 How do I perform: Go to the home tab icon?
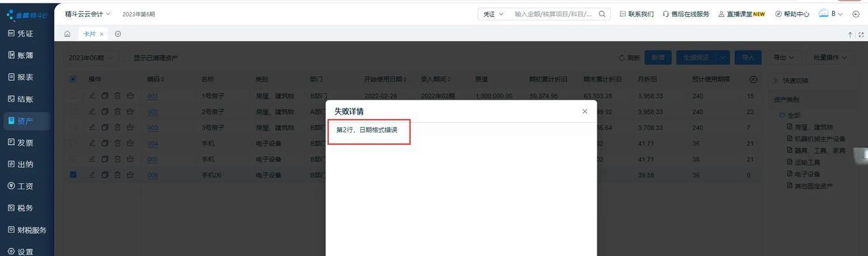pyautogui.click(x=67, y=34)
